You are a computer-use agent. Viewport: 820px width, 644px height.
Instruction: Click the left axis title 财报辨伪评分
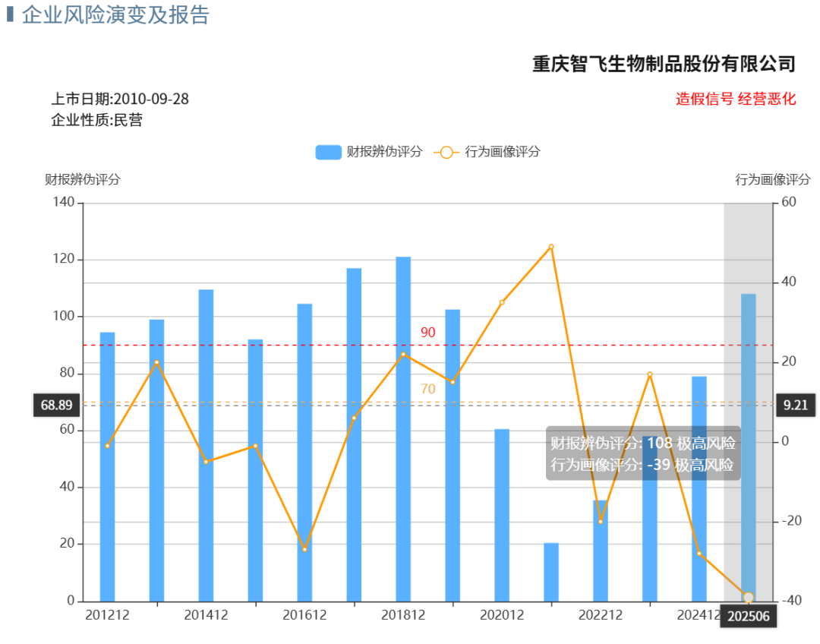click(x=83, y=179)
